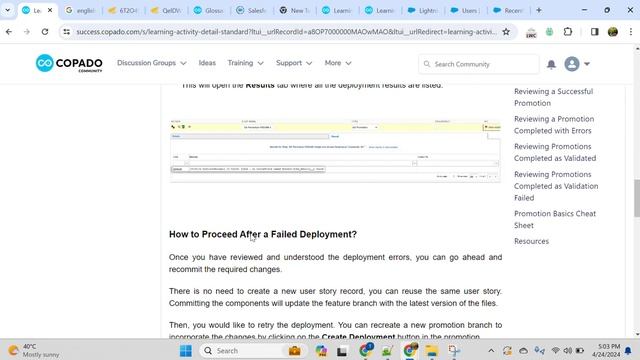Open the volume tray icon
640x360 pixels.
point(567,351)
